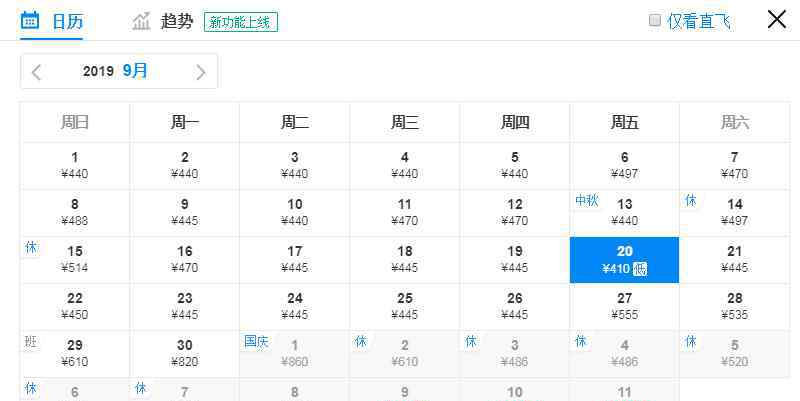The image size is (800, 401).
Task: Select September 3 priced ¥440
Action: (x=294, y=166)
